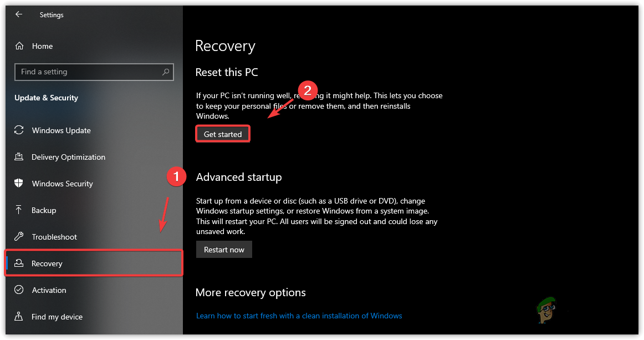Click Get started under Reset this PC
644x340 pixels.
tap(222, 134)
